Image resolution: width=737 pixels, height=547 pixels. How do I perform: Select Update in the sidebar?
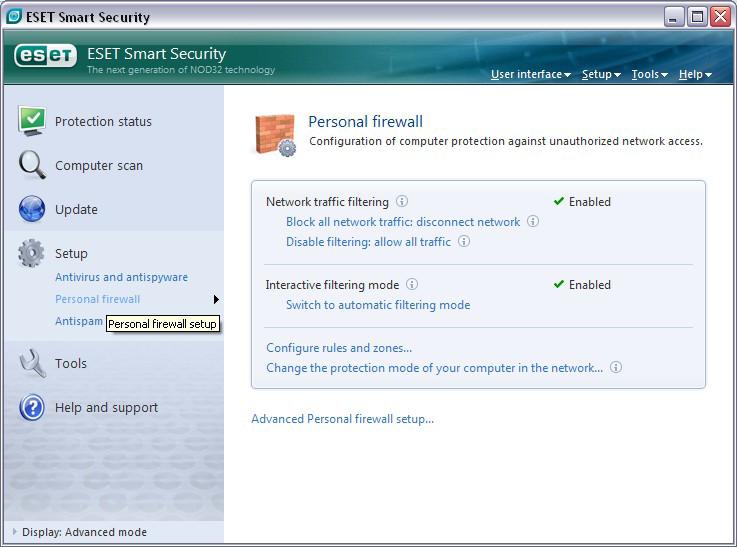(x=76, y=209)
